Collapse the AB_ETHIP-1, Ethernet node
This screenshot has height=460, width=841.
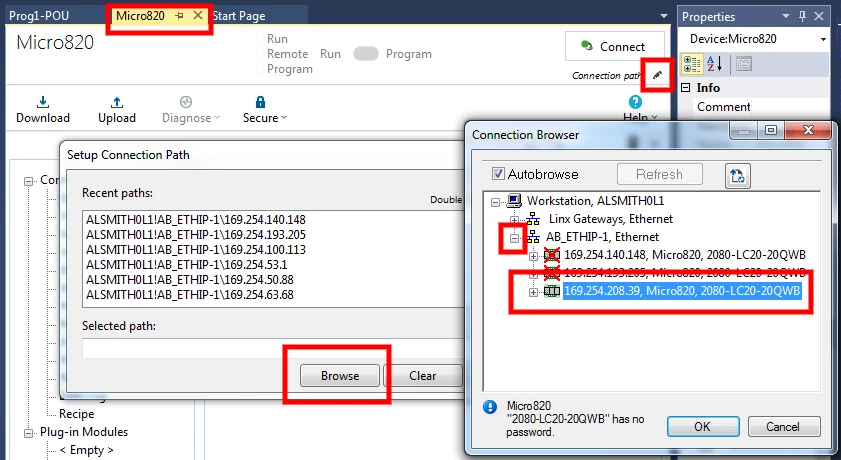[x=514, y=238]
